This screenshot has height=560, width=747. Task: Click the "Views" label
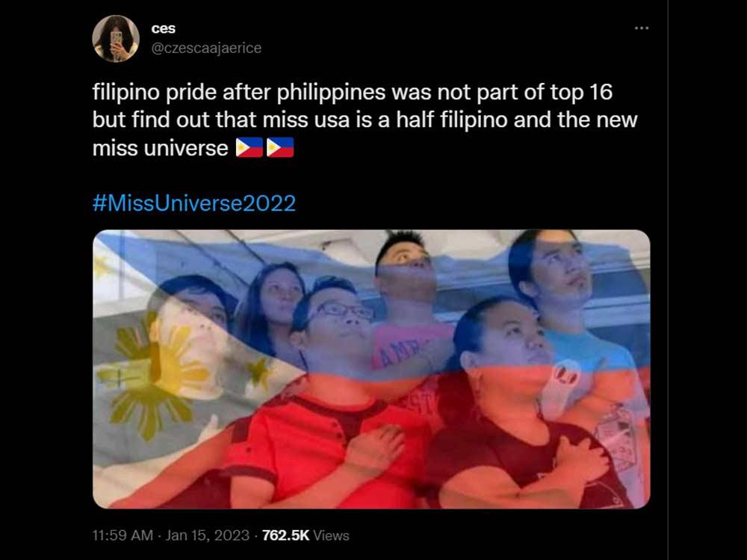331,535
